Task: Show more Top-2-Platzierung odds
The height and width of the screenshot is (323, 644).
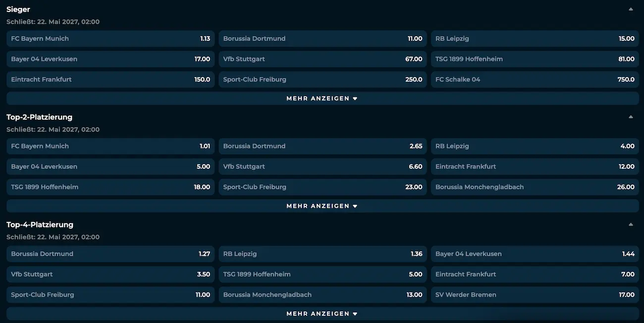Action: pyautogui.click(x=322, y=206)
